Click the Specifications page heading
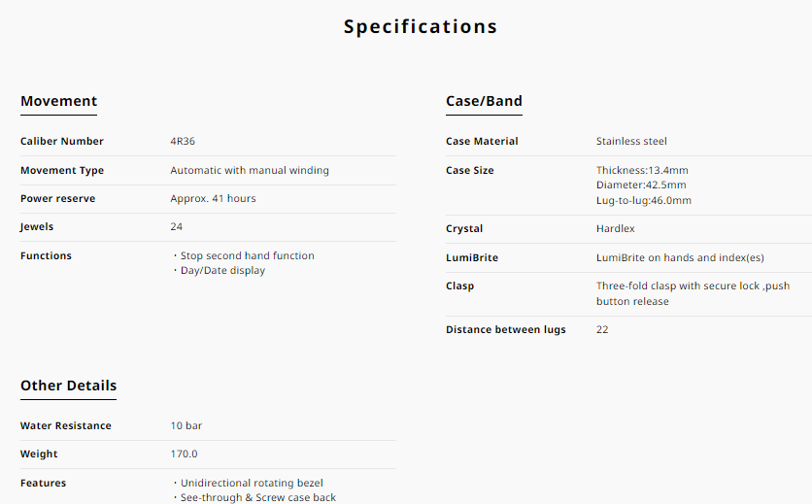The width and height of the screenshot is (812, 504). tap(420, 27)
